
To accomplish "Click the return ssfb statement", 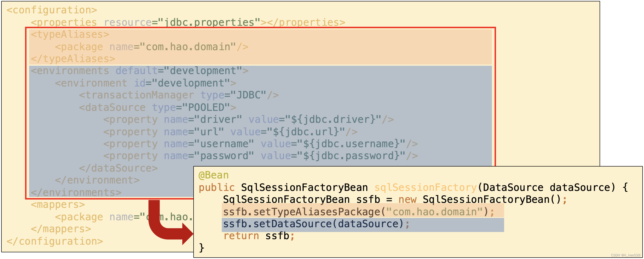I will [259, 236].
